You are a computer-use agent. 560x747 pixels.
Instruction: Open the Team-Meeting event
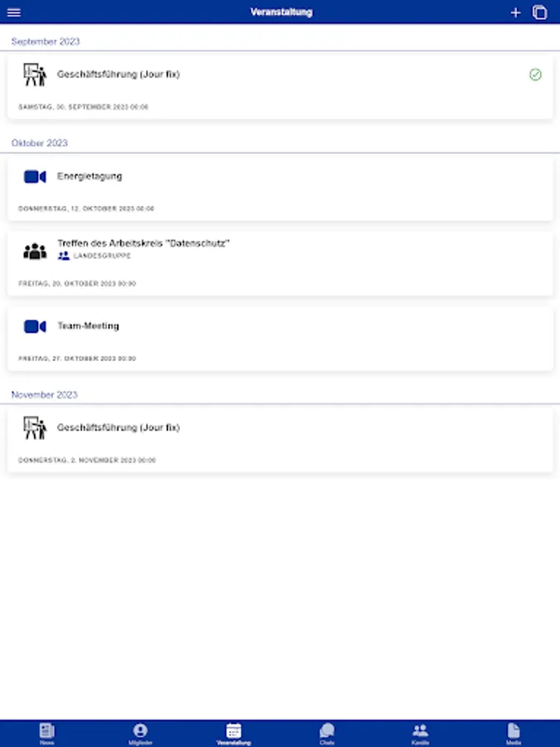pyautogui.click(x=280, y=339)
